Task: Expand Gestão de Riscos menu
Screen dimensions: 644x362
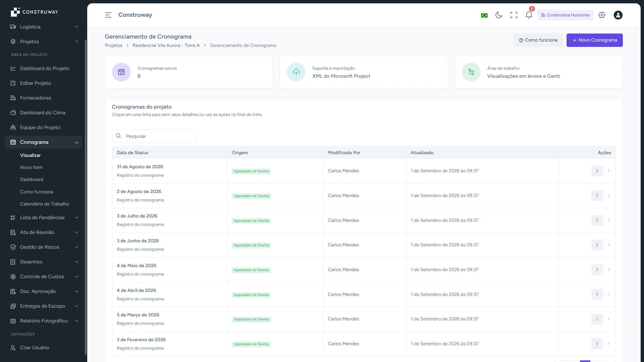Action: (x=44, y=247)
